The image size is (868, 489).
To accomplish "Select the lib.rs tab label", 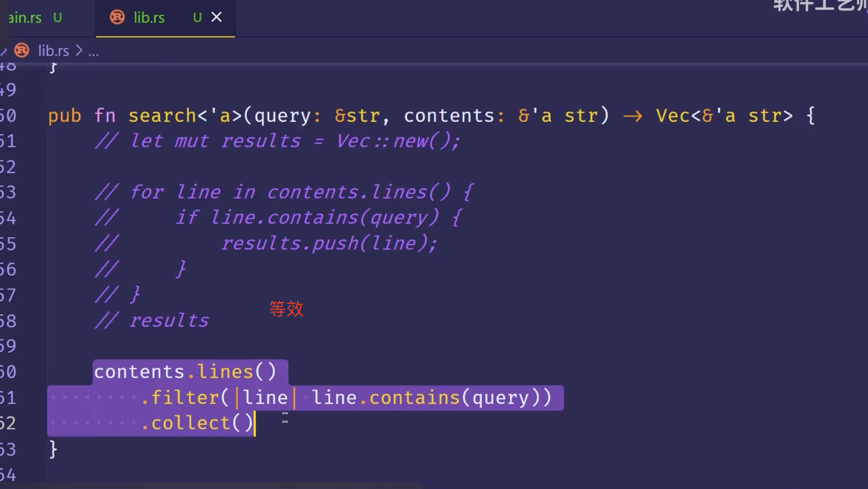I will [149, 18].
